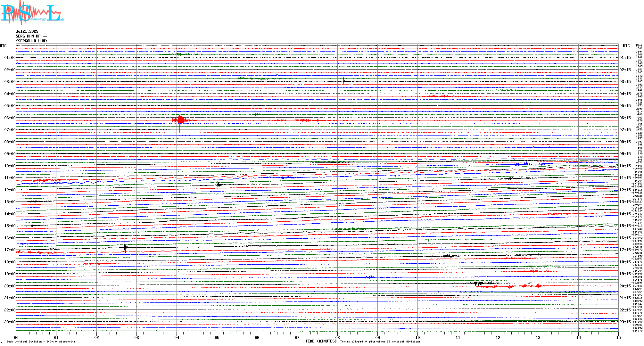The image size is (644, 346).
Task: Click the 07 minute tick on bottom axis
Action: 297,337
